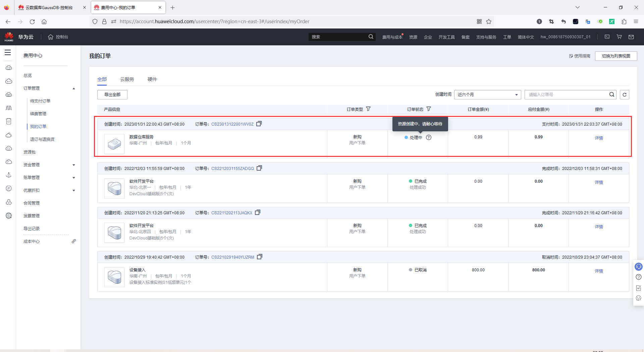The width and height of the screenshot is (644, 352).
Task: Copy order number CS2210291940YUZRM
Action: coord(260,257)
